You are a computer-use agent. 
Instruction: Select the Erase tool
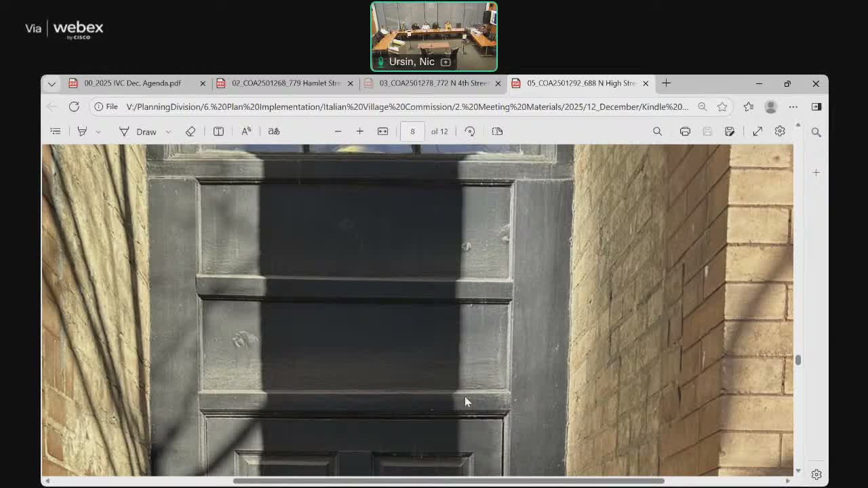191,131
